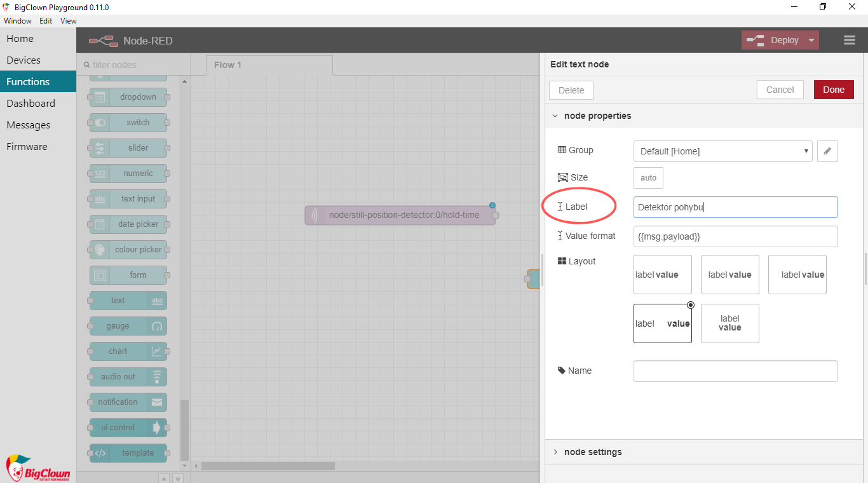
Task: Pick the gauge node in palette
Action: click(x=128, y=326)
